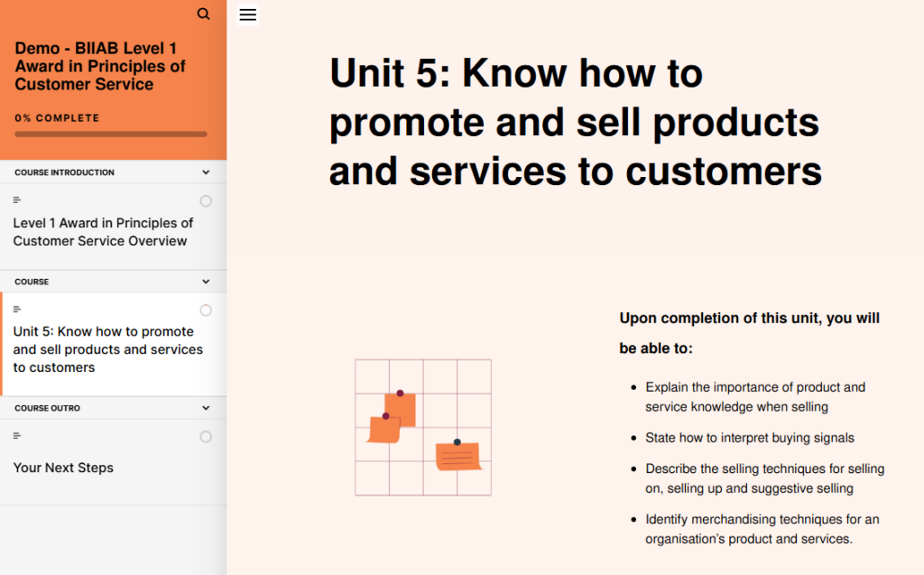
Task: Click bullet 'Describe the selling techniques'
Action: pyautogui.click(x=765, y=478)
